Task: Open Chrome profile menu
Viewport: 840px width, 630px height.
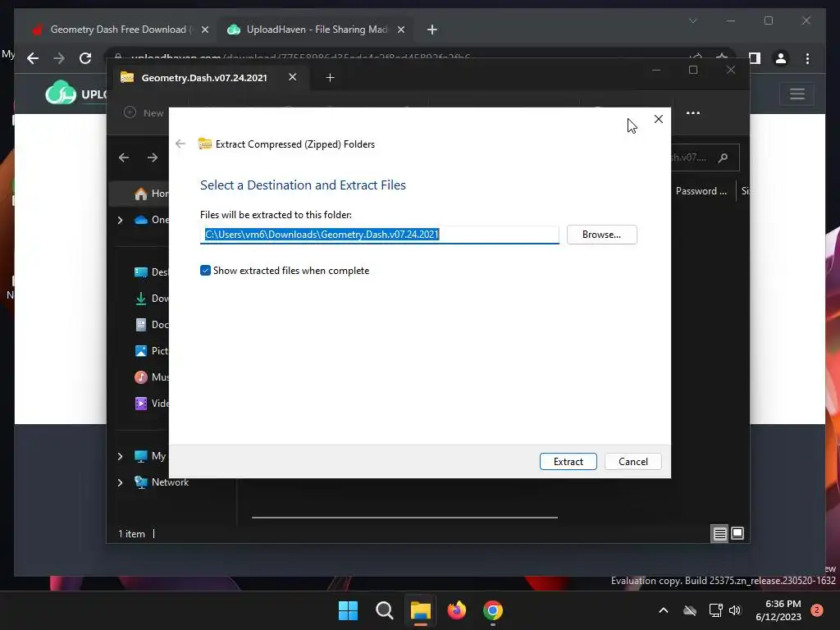Action: [781, 58]
